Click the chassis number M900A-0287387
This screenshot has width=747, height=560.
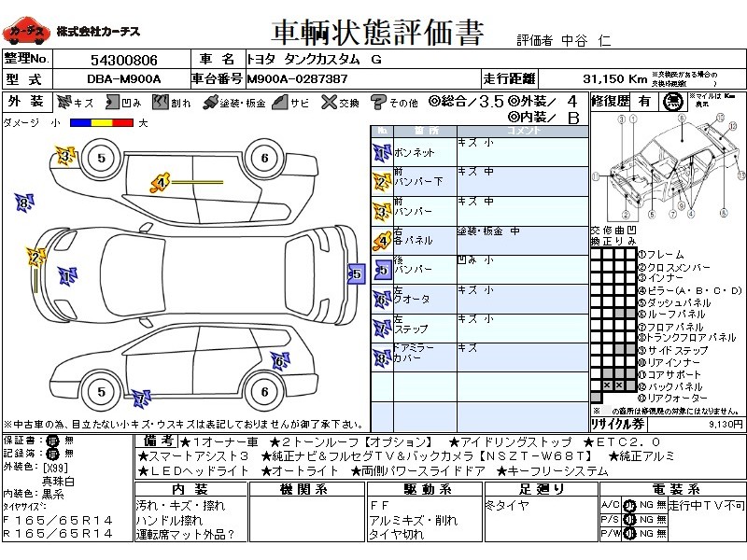(x=297, y=79)
